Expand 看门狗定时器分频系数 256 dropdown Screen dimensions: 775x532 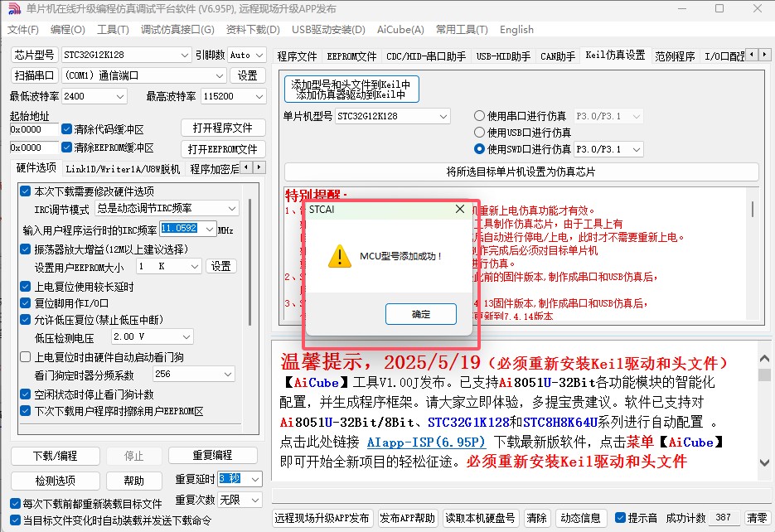228,375
